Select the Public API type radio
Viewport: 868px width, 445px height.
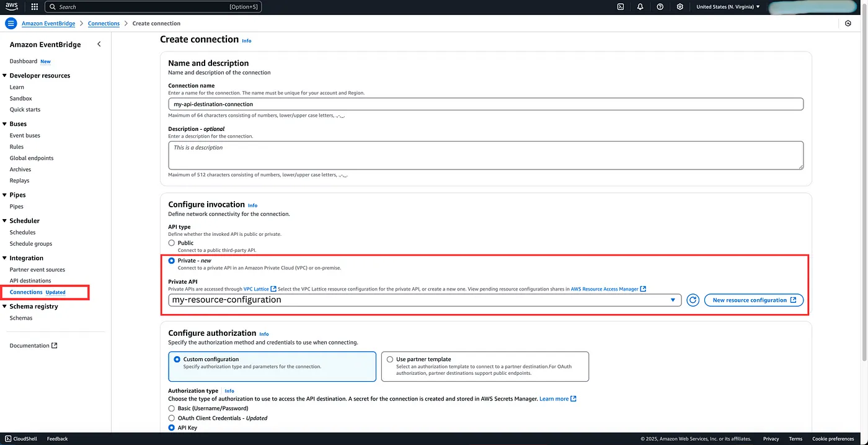click(x=172, y=243)
